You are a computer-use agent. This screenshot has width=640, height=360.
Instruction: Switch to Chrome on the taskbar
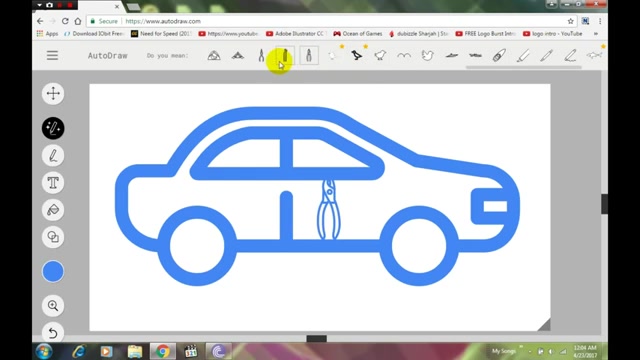pos(162,351)
